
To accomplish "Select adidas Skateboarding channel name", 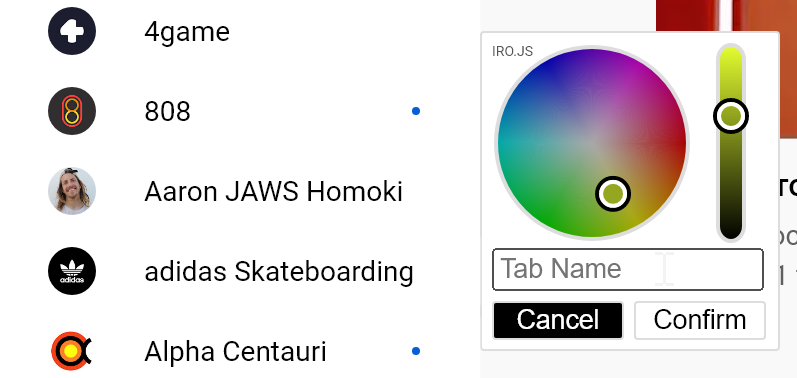I will [279, 271].
